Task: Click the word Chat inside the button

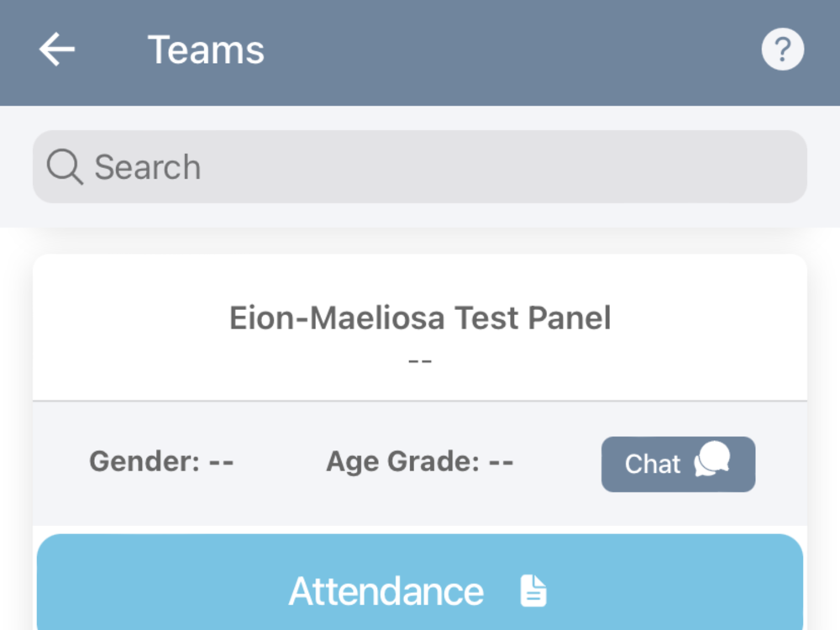Action: pyautogui.click(x=652, y=465)
